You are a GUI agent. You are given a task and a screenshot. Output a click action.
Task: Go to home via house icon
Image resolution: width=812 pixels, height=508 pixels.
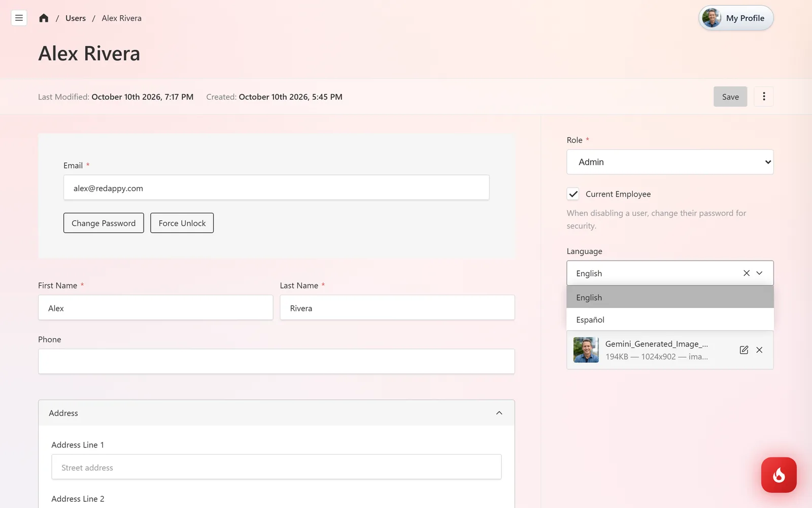[x=44, y=18]
